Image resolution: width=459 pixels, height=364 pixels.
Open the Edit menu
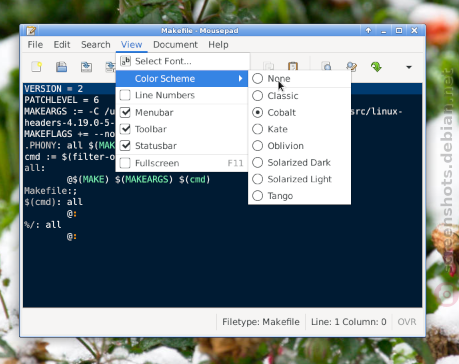click(62, 45)
